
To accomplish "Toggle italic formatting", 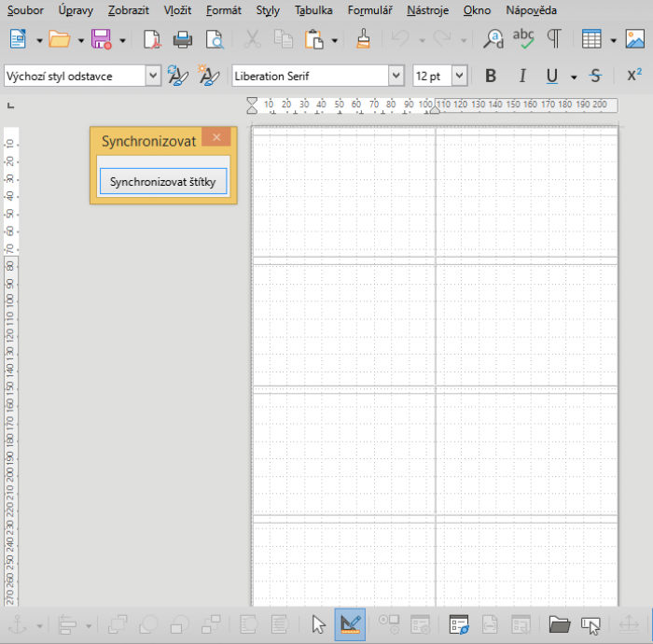I will pos(522,76).
